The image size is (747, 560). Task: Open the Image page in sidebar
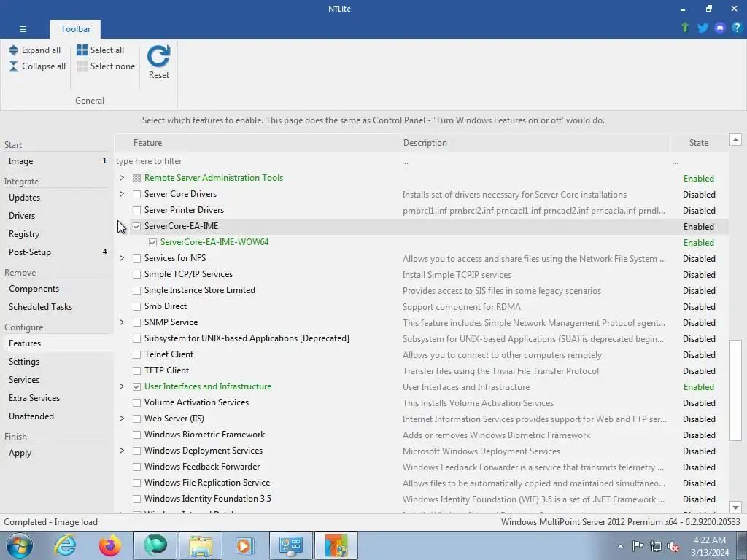[57, 161]
